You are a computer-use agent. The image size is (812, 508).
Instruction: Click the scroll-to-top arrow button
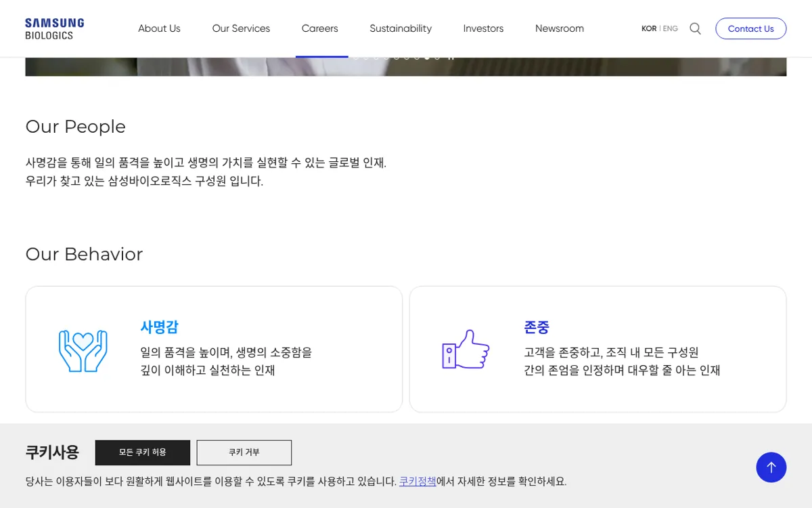point(771,467)
